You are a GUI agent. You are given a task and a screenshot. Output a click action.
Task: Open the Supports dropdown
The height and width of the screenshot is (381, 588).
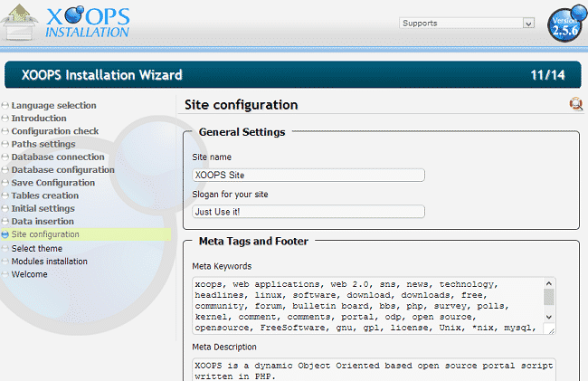point(467,23)
